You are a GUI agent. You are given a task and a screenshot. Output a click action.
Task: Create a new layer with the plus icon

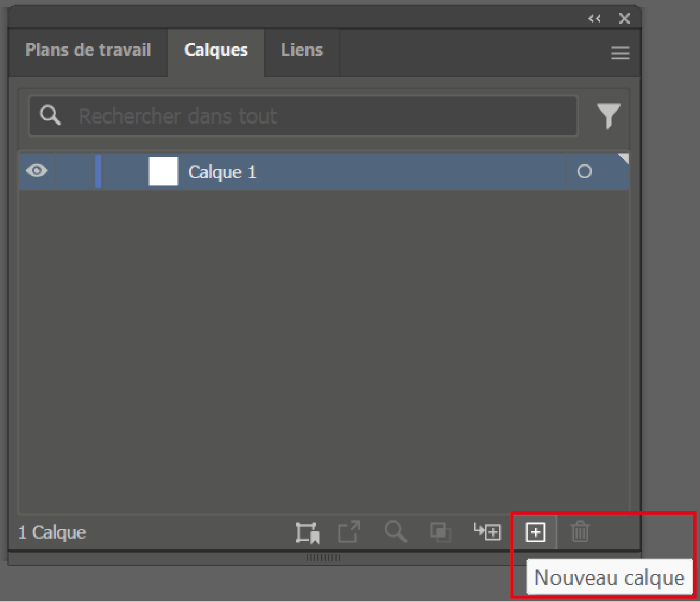535,532
